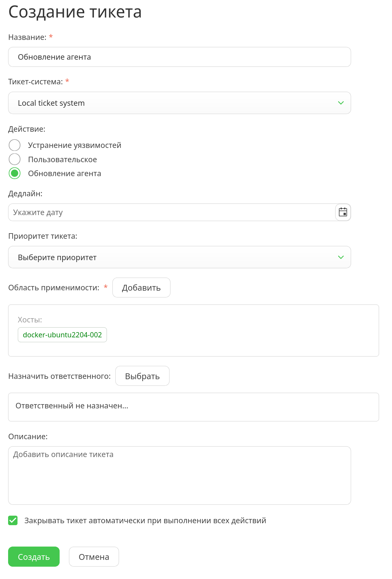Open the deadline calendar picker icon
This screenshot has height=579, width=392.
343,212
